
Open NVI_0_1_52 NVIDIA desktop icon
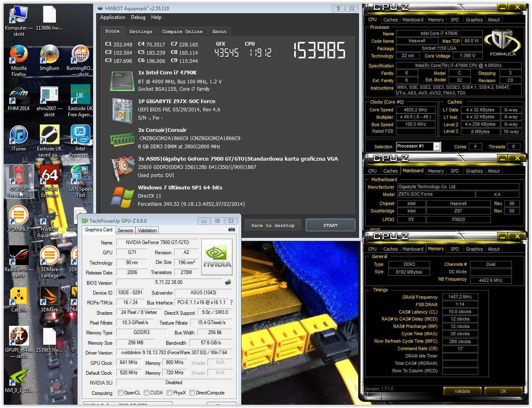click(x=18, y=380)
